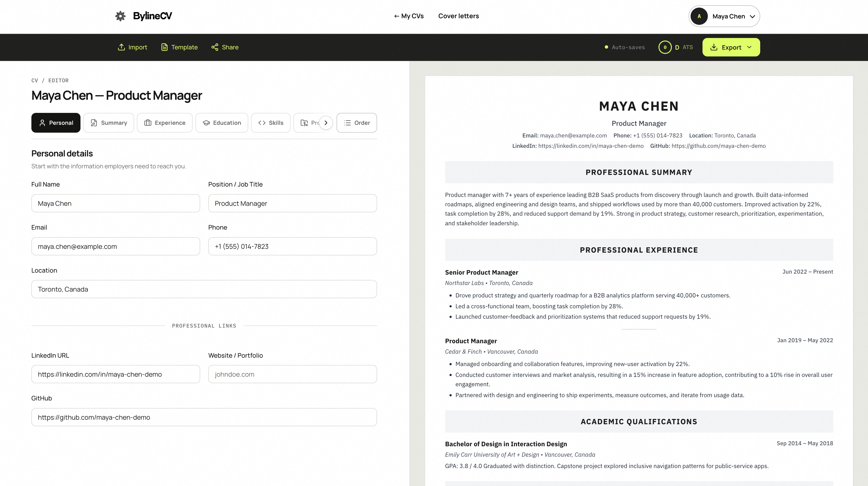Click the 'CV / EDITOR' breadcrumb

(x=50, y=80)
